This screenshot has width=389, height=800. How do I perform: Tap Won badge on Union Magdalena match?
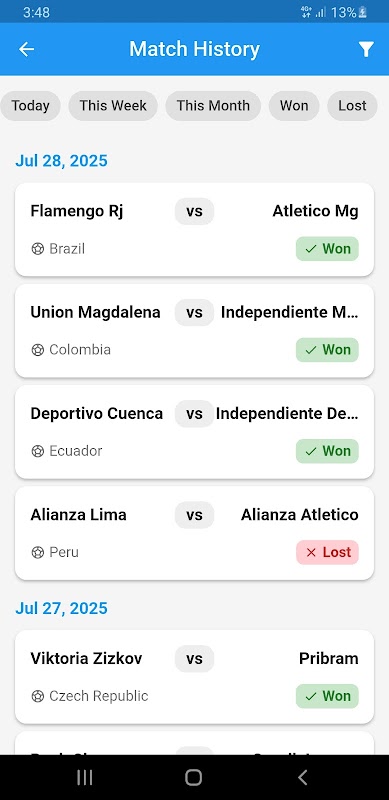(327, 350)
